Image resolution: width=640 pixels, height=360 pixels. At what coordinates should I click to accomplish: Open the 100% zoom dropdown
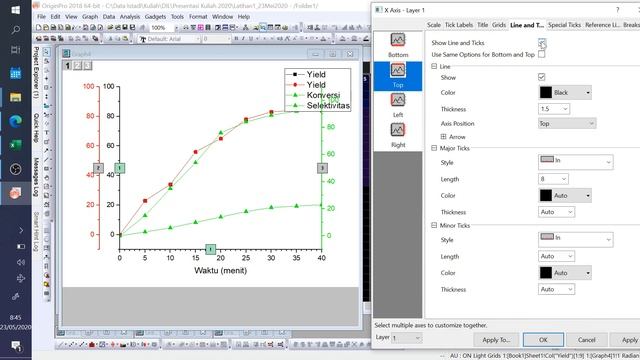point(177,27)
